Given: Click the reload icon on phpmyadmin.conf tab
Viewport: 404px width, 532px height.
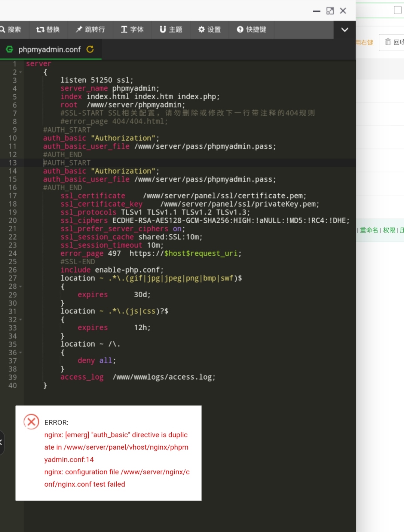Looking at the screenshot, I should coord(90,49).
